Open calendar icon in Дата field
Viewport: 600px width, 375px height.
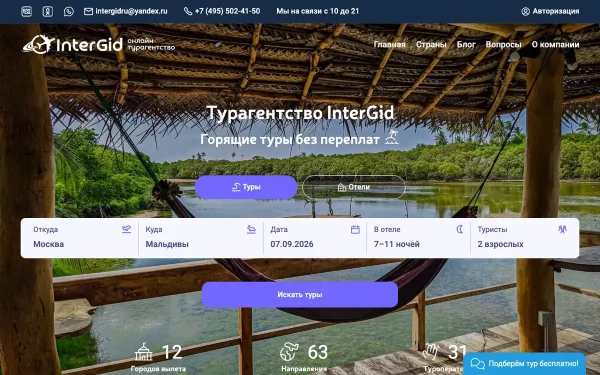point(355,229)
